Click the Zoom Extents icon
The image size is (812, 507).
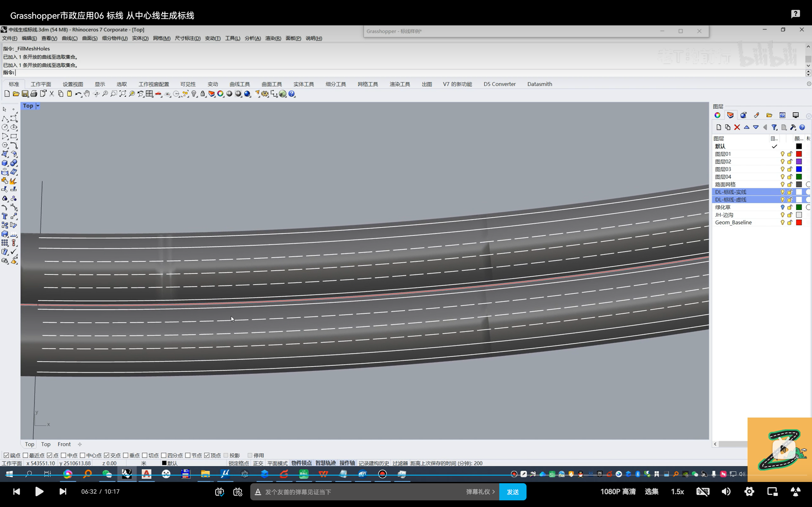pyautogui.click(x=123, y=94)
